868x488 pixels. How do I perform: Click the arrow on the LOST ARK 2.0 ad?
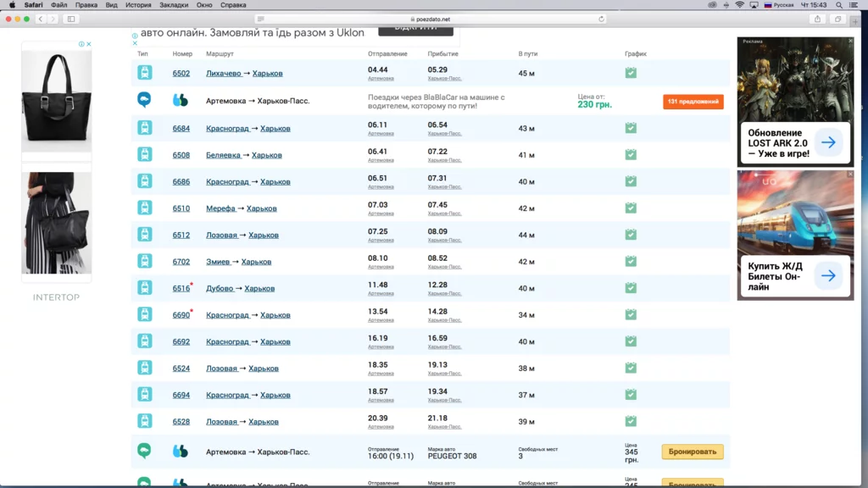pyautogui.click(x=829, y=142)
